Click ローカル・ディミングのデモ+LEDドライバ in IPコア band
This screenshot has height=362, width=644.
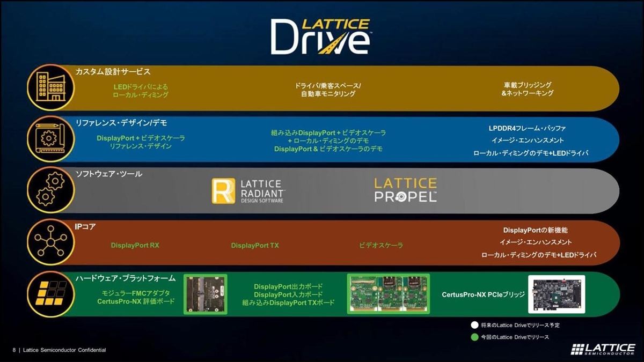[539, 255]
